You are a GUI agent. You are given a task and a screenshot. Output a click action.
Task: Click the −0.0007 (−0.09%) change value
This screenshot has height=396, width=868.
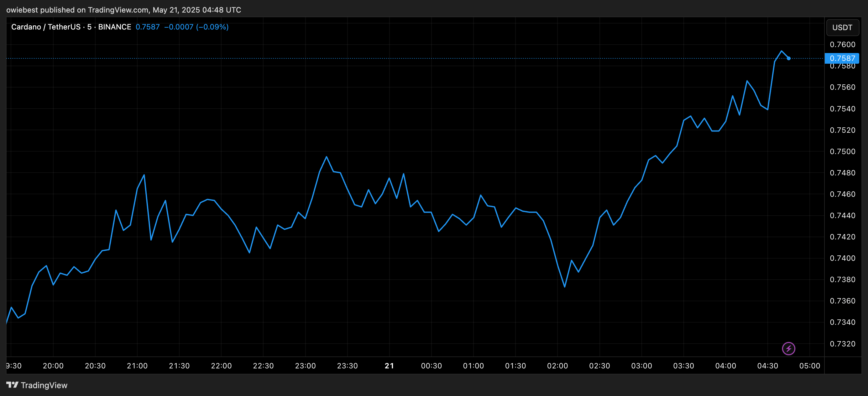[196, 27]
